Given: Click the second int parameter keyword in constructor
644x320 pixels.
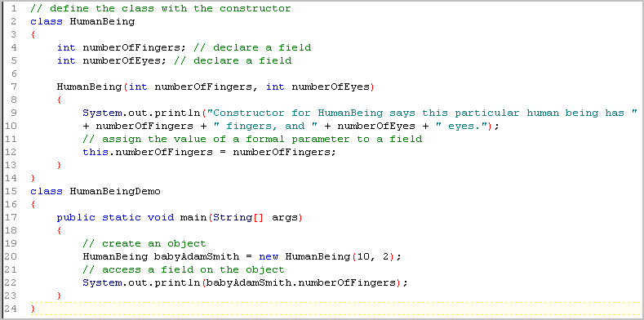Looking at the screenshot, I should pos(275,87).
